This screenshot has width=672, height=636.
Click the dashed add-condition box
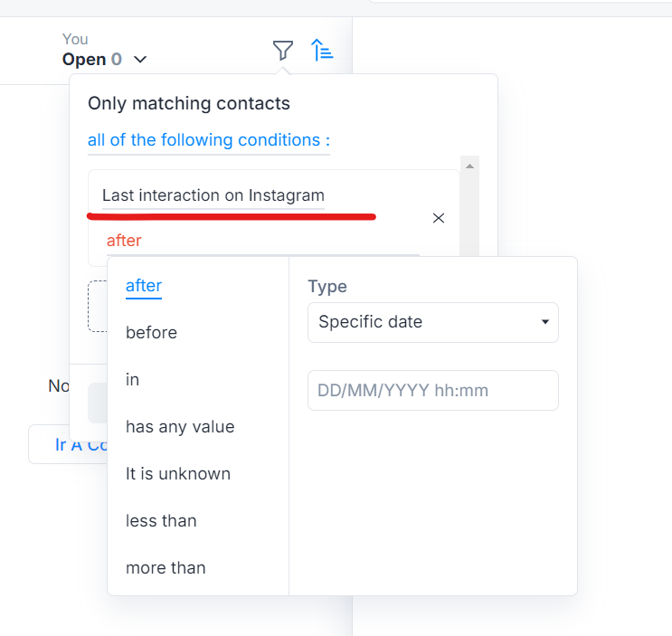(x=97, y=306)
